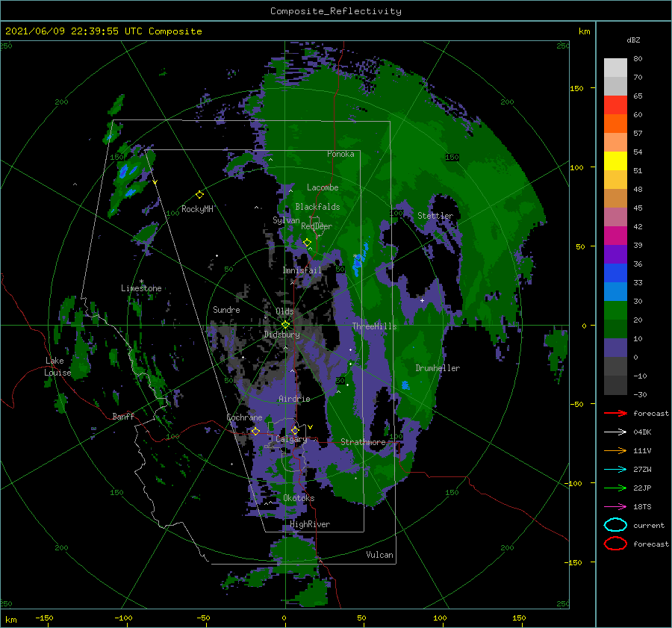Click the HighRiver city label
The image size is (672, 628).
[310, 524]
